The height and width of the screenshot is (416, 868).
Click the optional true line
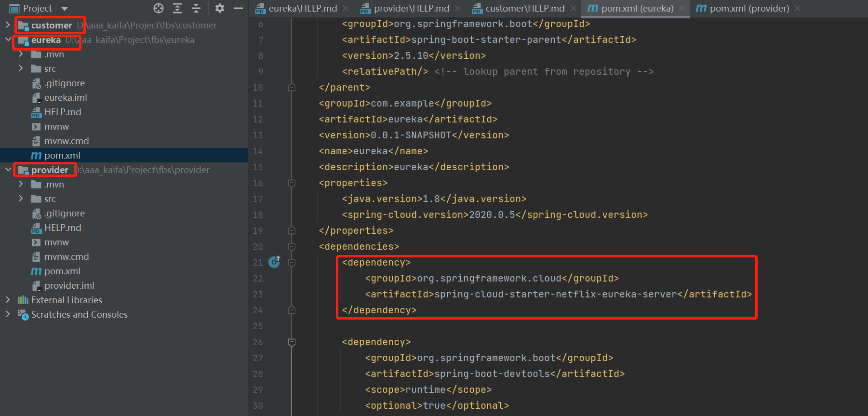click(437, 405)
